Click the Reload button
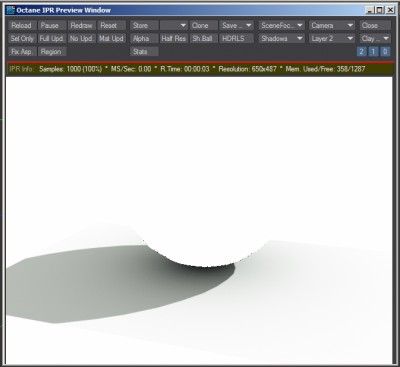This screenshot has height=367, width=400. pyautogui.click(x=22, y=25)
